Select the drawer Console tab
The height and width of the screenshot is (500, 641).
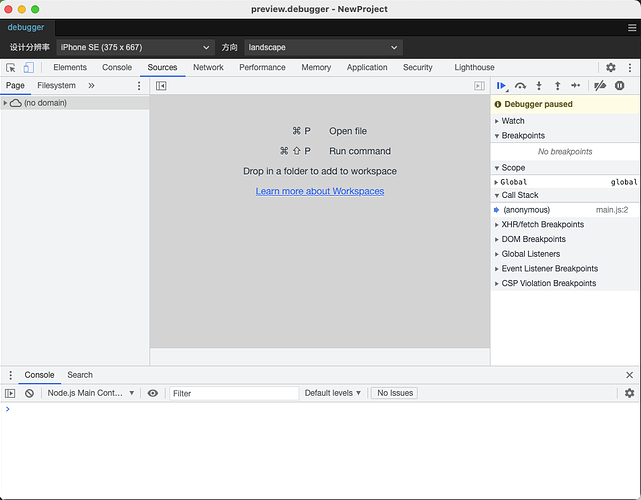(39, 375)
